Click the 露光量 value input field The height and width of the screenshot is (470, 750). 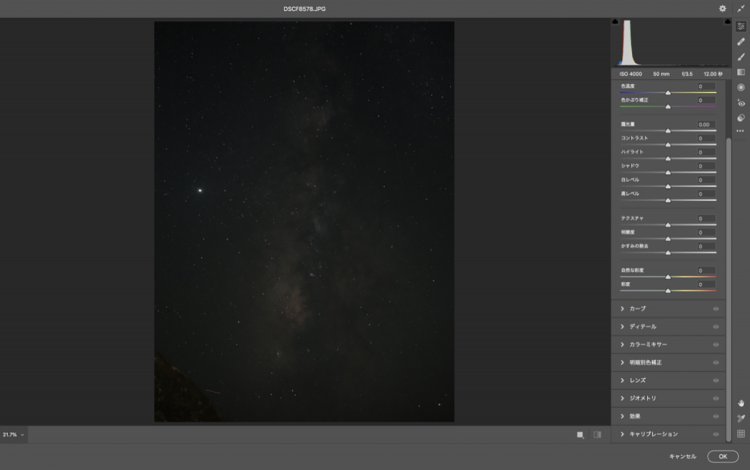[x=704, y=125]
